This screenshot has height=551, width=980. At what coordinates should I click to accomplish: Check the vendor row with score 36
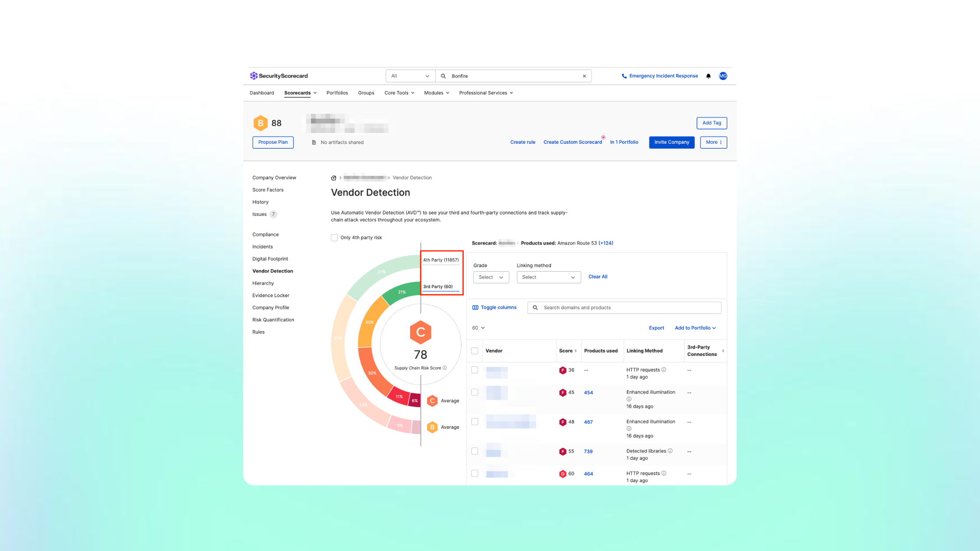tap(475, 370)
